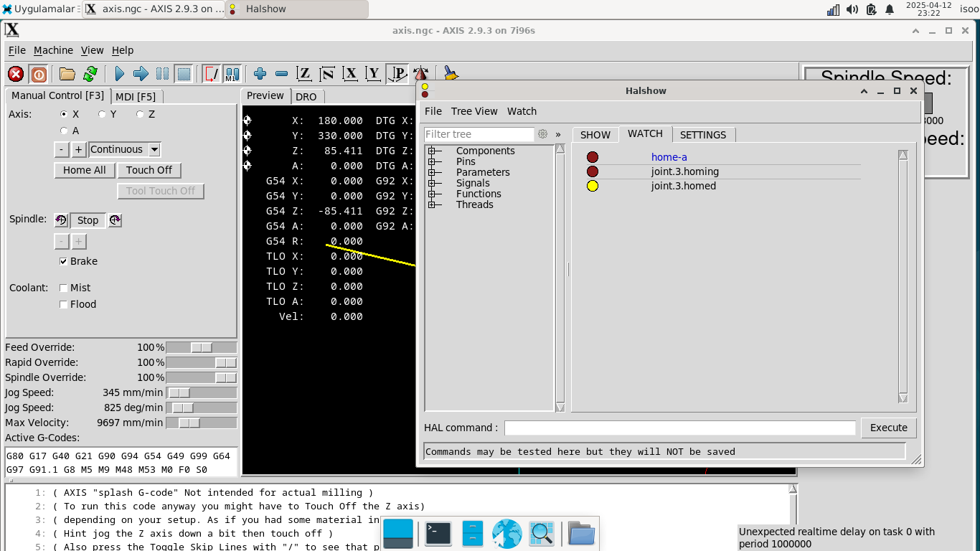Click the volume icon in system tray

click(x=852, y=9)
